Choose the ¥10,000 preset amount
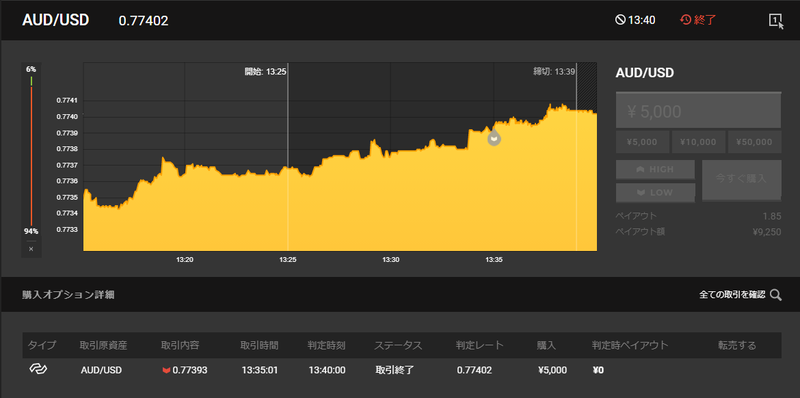Image resolution: width=800 pixels, height=398 pixels. click(x=698, y=142)
